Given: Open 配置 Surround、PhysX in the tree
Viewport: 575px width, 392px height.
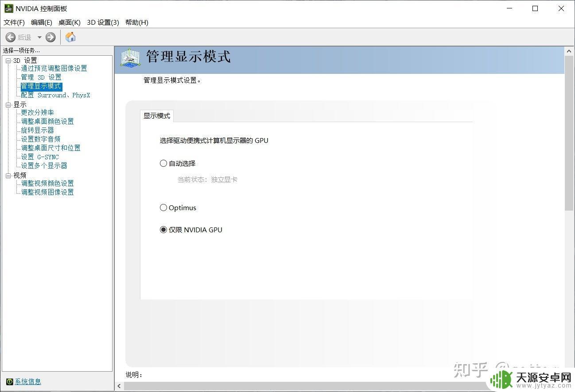Looking at the screenshot, I should [x=55, y=95].
